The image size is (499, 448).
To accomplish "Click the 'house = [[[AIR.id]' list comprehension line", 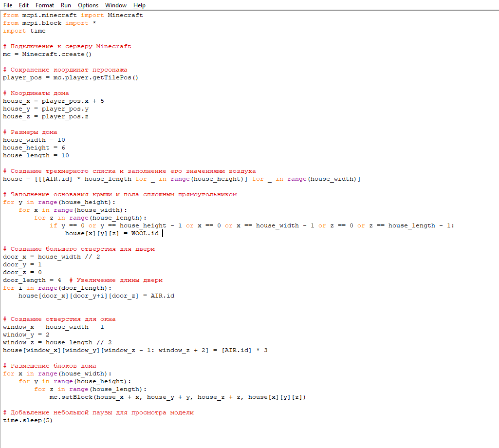I will point(182,179).
